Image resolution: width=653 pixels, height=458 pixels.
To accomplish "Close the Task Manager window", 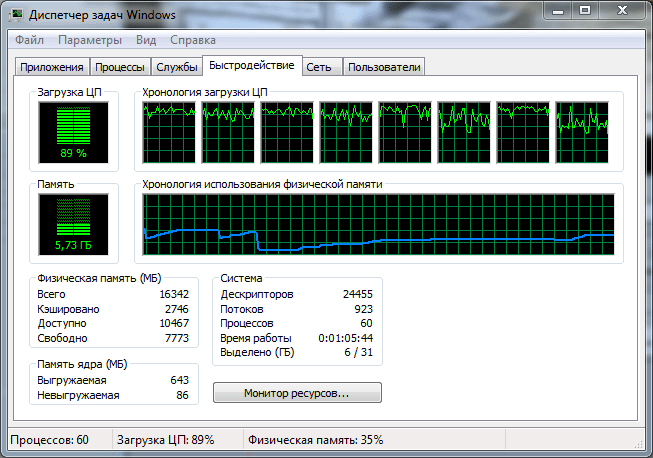I will pyautogui.click(x=622, y=11).
